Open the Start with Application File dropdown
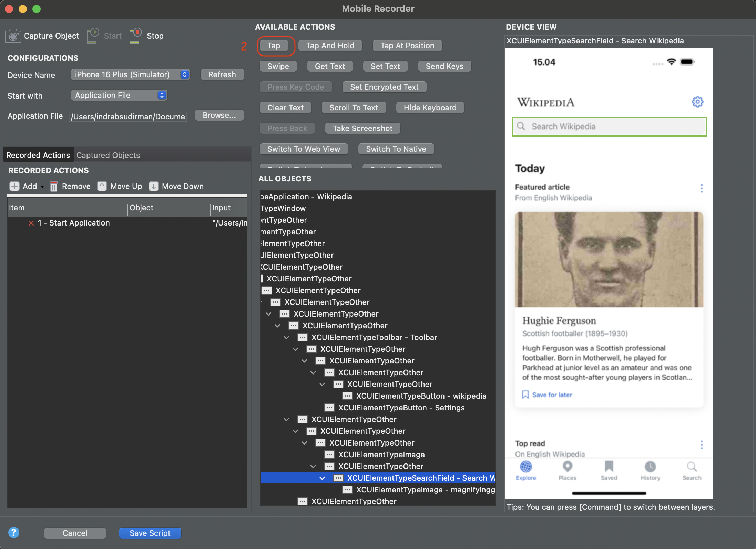This screenshot has width=756, height=549. click(x=119, y=95)
